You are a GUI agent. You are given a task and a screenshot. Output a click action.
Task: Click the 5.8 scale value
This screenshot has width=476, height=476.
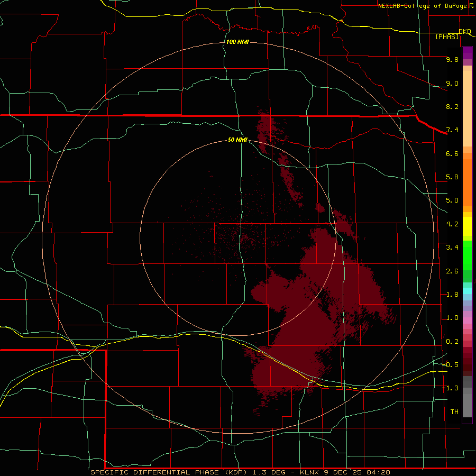coord(452,177)
